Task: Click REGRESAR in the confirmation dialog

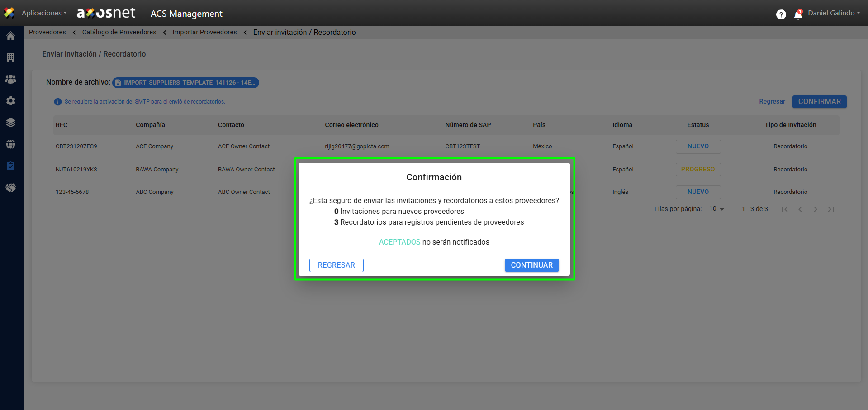Action: click(336, 265)
